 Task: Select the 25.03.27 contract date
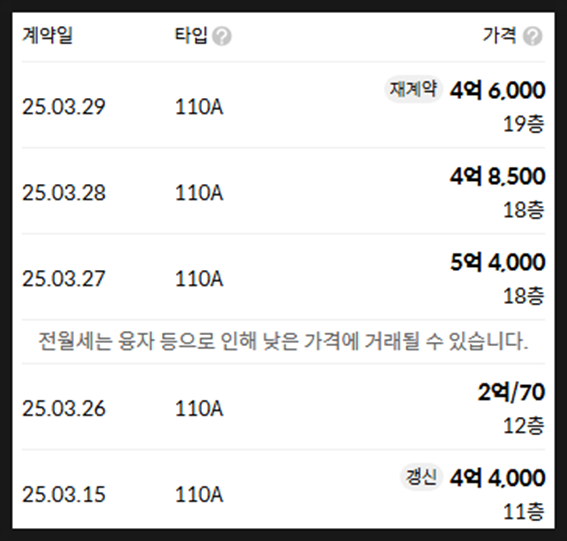(64, 278)
